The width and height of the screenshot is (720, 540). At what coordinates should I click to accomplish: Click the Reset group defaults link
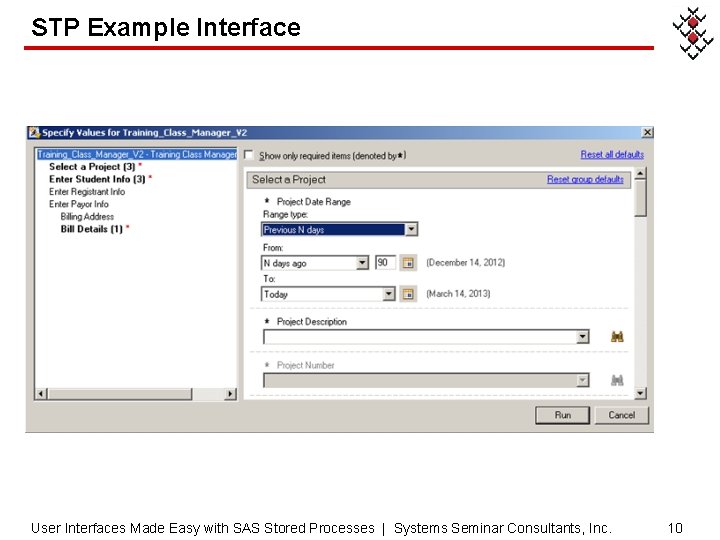pos(585,179)
